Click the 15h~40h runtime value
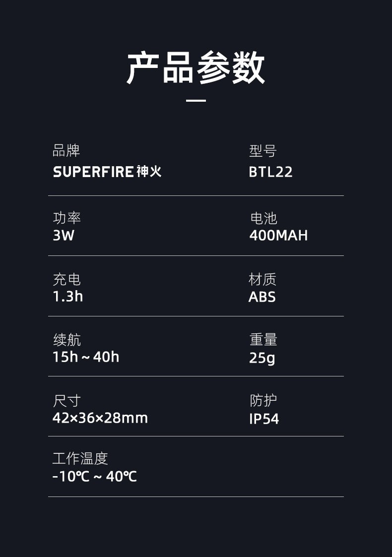 (x=86, y=357)
